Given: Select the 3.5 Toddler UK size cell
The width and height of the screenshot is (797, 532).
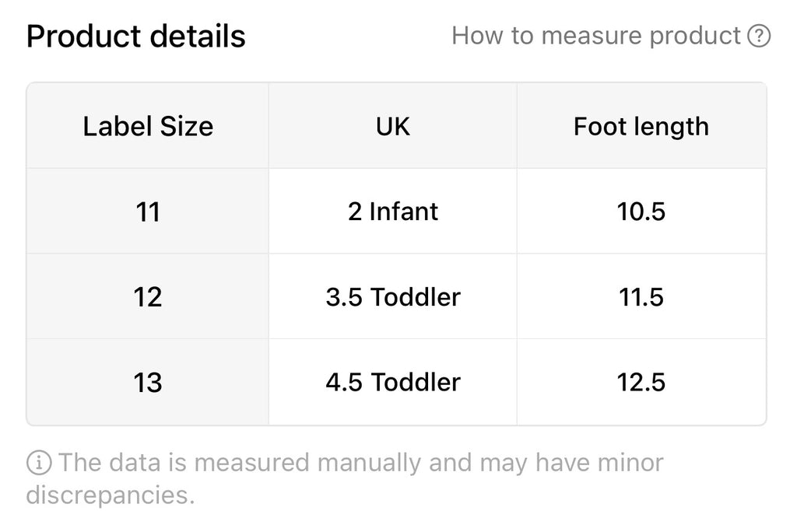Looking at the screenshot, I should (392, 296).
